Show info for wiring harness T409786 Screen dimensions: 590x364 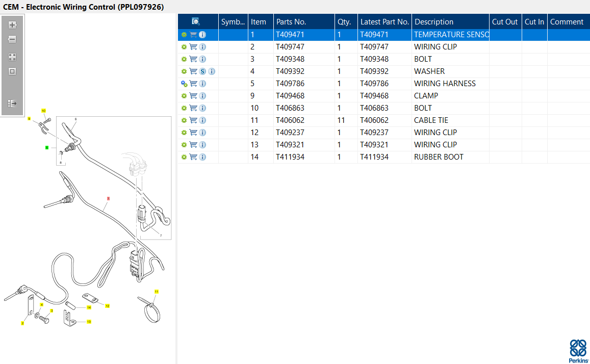point(202,84)
